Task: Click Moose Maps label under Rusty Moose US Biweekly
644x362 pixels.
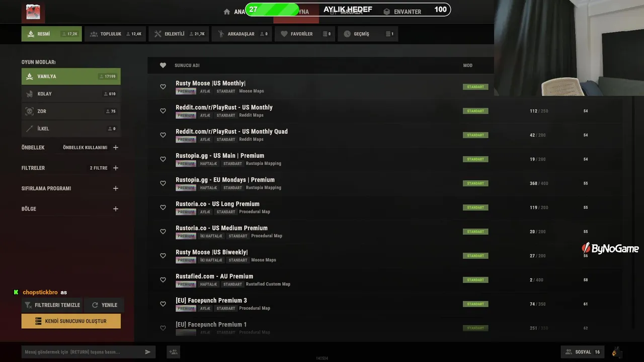Action: coord(264,260)
